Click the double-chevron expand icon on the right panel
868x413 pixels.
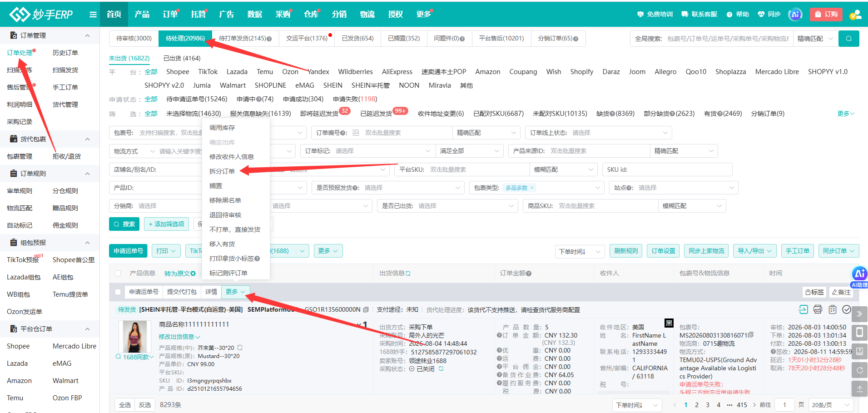click(x=859, y=313)
